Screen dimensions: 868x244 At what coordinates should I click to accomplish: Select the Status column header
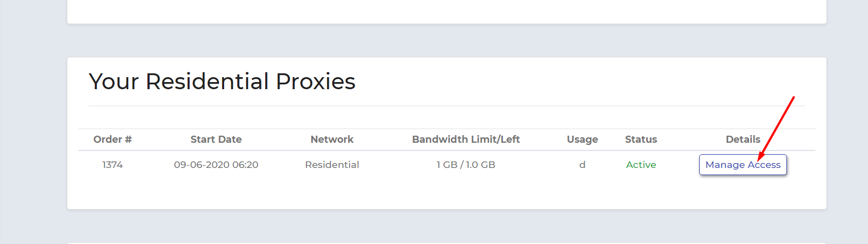(641, 140)
